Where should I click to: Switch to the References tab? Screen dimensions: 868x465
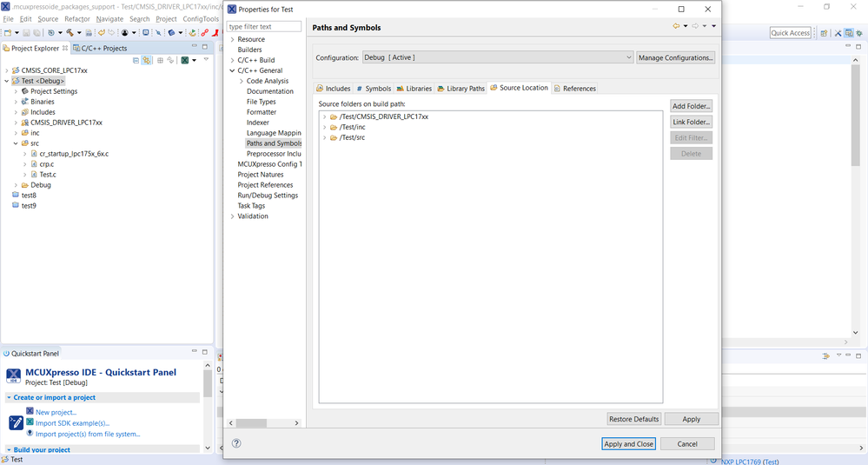point(574,89)
